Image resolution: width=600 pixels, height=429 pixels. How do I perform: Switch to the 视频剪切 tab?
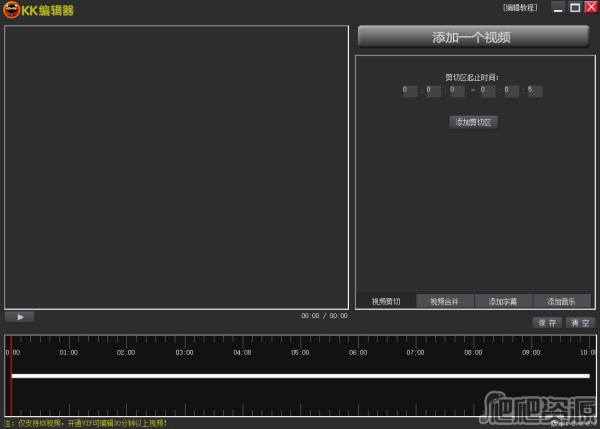[386, 301]
